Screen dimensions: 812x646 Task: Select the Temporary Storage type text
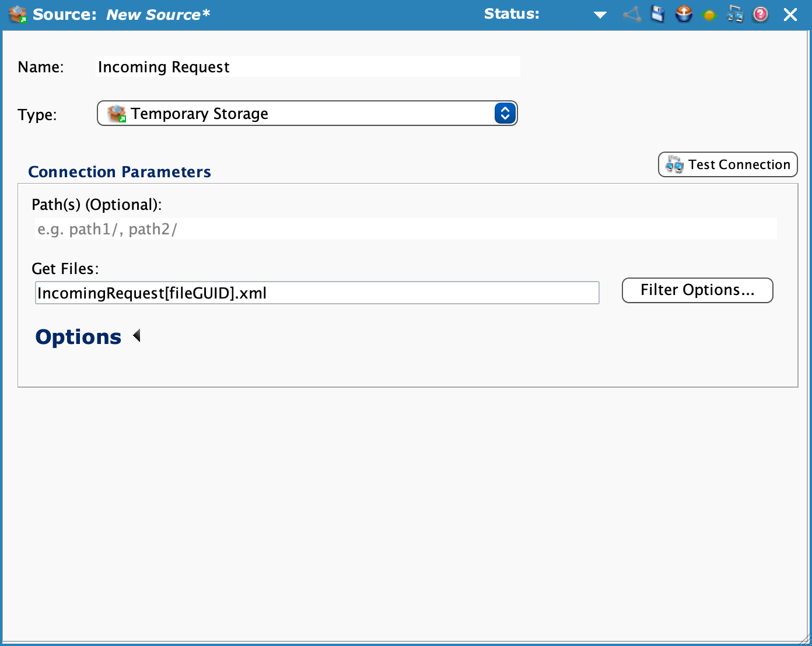coord(199,114)
